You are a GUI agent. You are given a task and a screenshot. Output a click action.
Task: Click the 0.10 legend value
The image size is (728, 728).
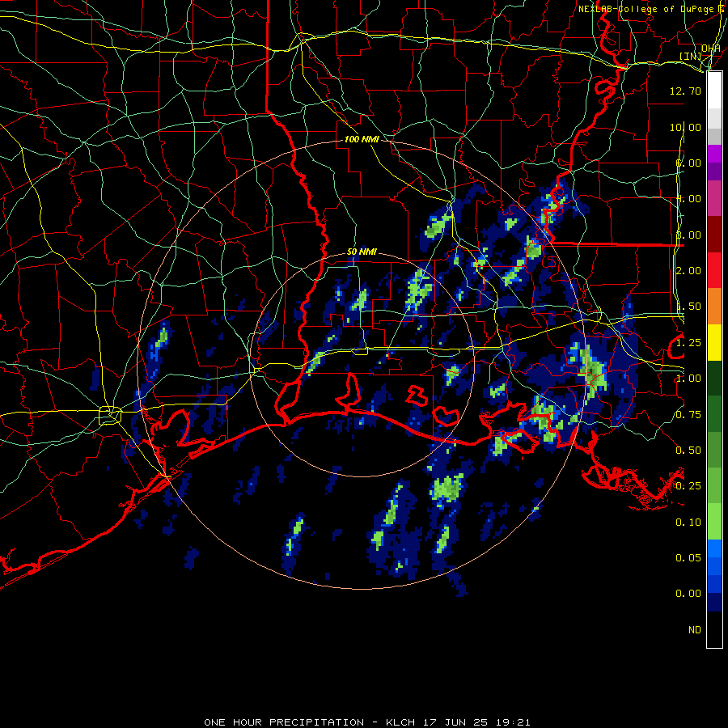[688, 523]
